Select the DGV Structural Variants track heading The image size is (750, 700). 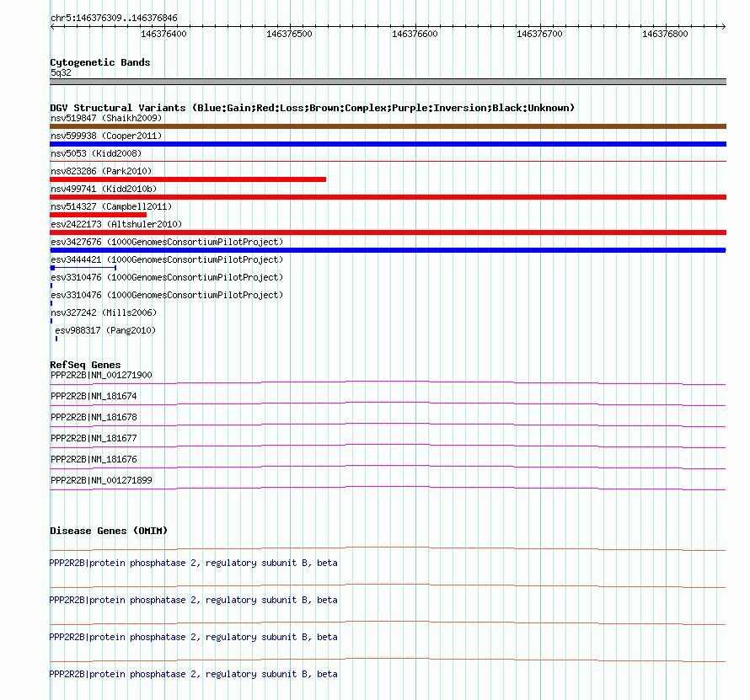312,108
